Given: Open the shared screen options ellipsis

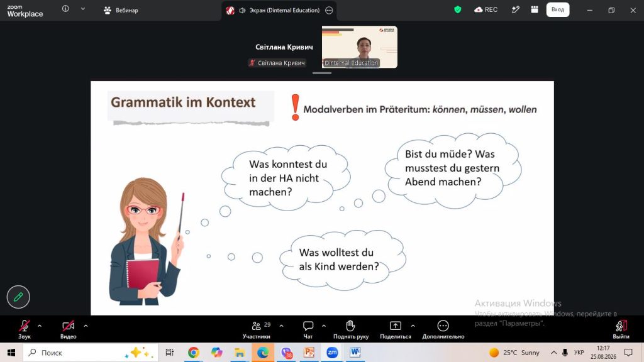Looking at the screenshot, I should (x=329, y=10).
